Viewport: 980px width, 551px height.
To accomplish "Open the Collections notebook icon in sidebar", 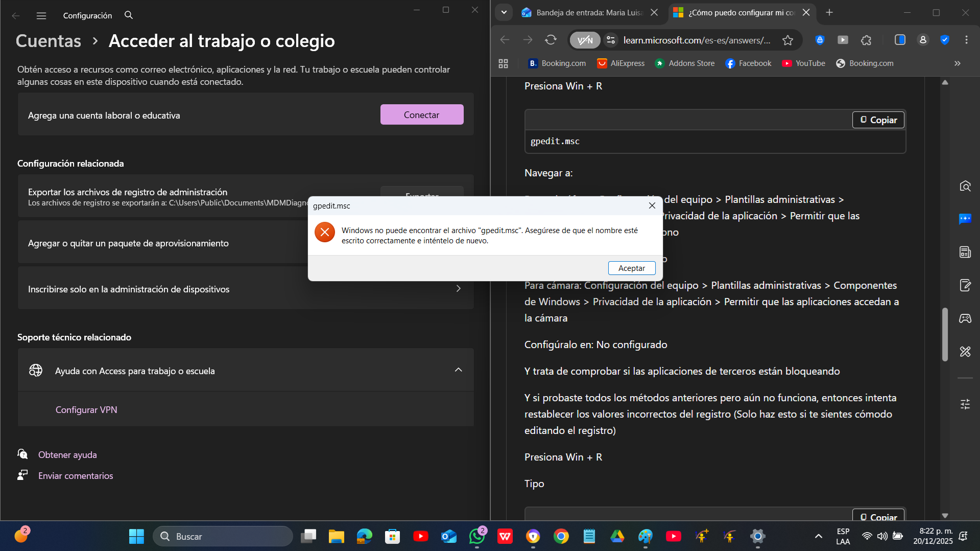I will click(965, 285).
